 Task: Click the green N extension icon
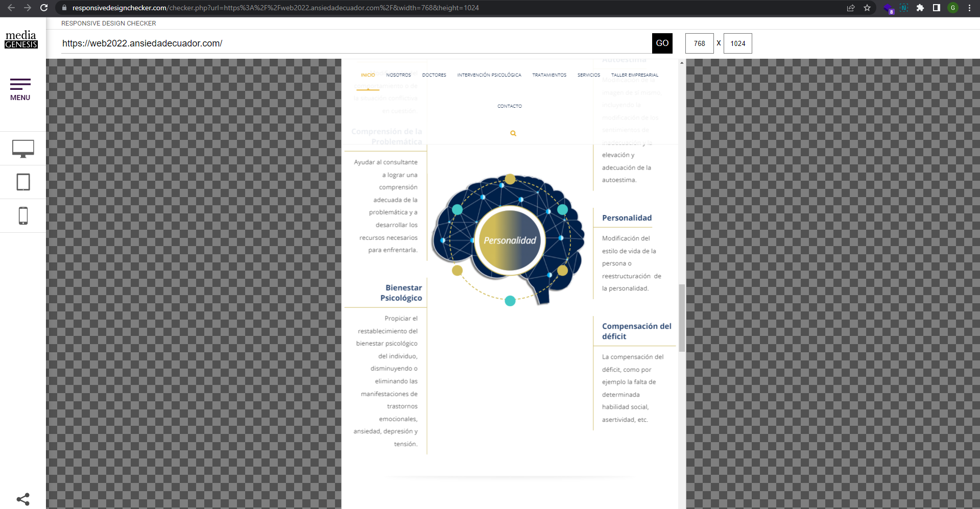click(904, 8)
